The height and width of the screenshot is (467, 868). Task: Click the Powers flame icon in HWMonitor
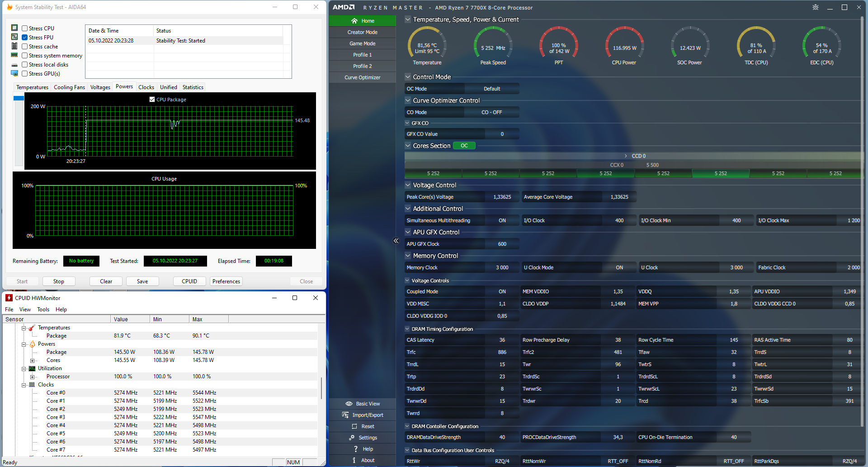click(x=32, y=344)
